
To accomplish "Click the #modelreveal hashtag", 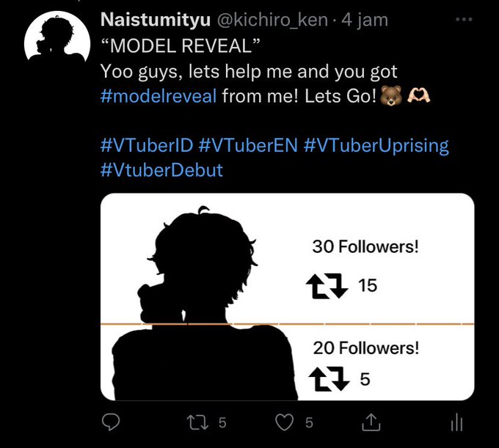I will tap(159, 96).
